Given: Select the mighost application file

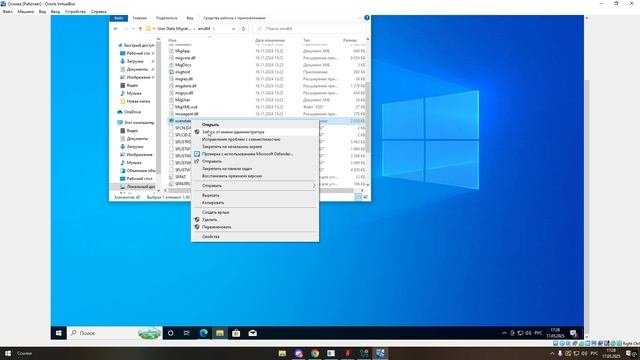Looking at the screenshot, I should [182, 72].
